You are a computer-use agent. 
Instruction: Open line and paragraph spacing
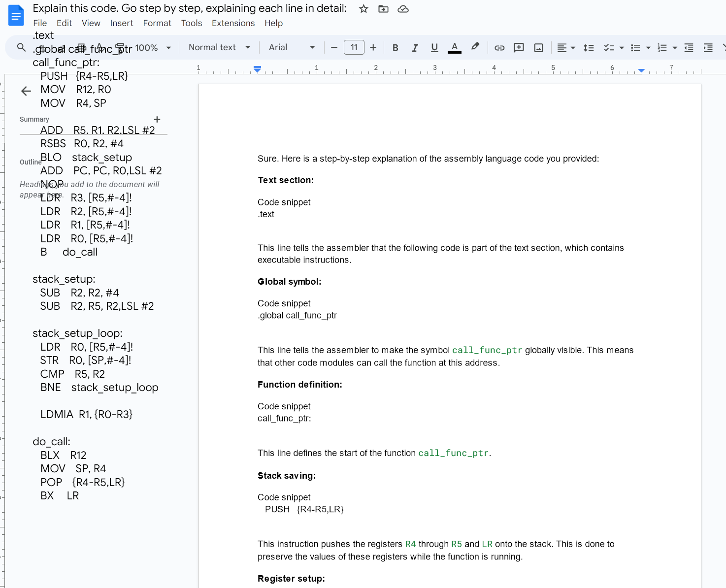click(x=589, y=47)
